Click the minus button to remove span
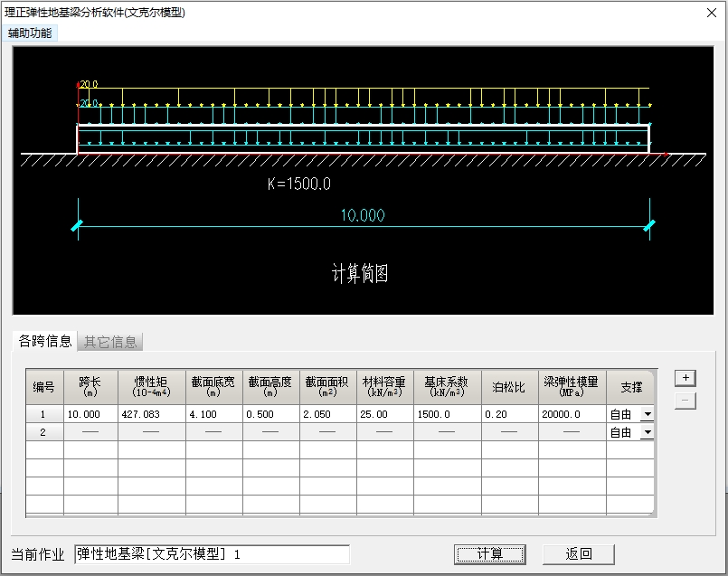Image resolution: width=728 pixels, height=576 pixels. pos(685,401)
